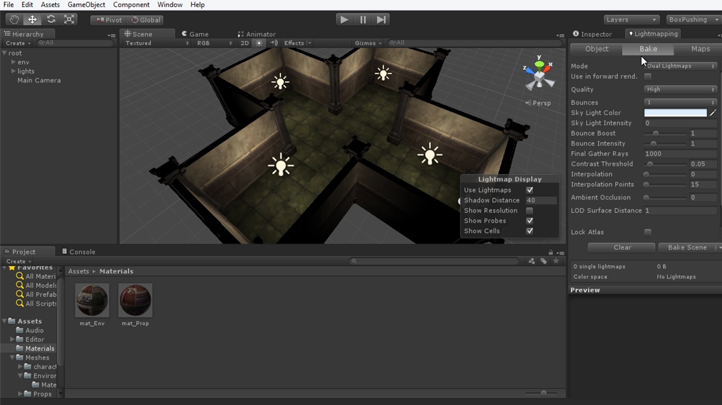Switch to the Game tab
Screen dimensions: 722x405
click(x=195, y=34)
